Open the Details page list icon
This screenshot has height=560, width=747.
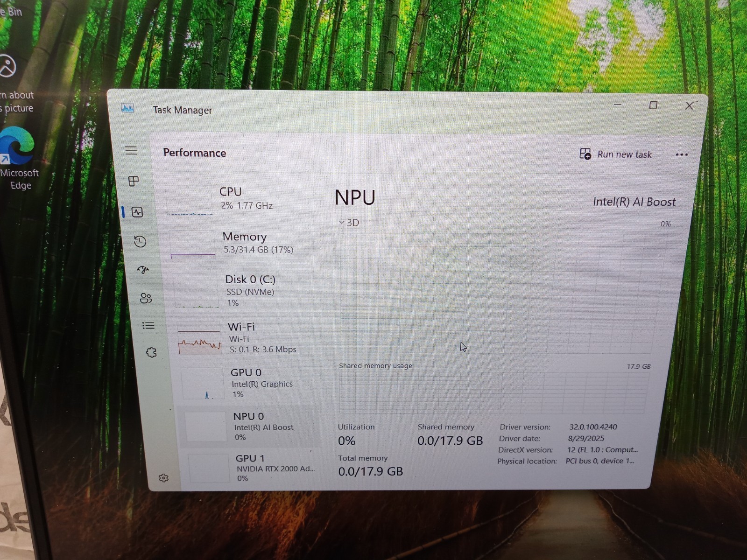(148, 325)
